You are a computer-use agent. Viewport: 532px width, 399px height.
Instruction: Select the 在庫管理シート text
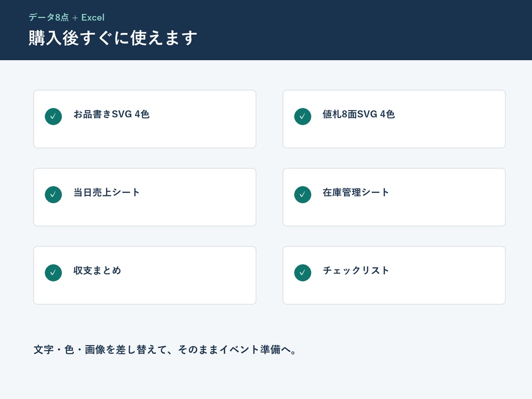tap(355, 192)
